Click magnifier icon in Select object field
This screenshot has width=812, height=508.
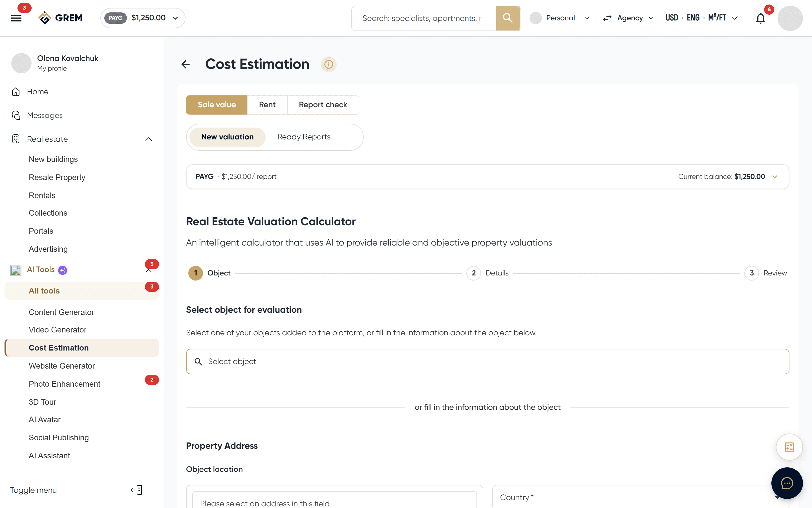[198, 362]
